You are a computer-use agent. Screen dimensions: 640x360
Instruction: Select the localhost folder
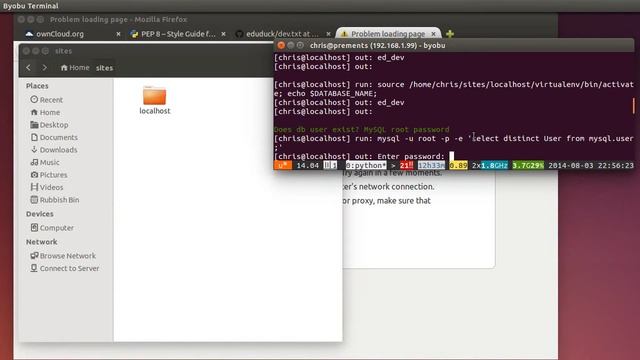click(155, 100)
